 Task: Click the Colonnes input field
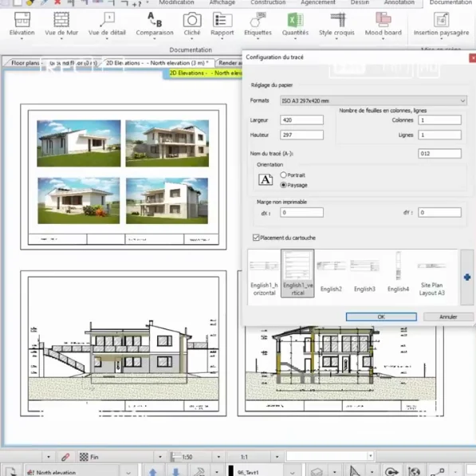[439, 120]
